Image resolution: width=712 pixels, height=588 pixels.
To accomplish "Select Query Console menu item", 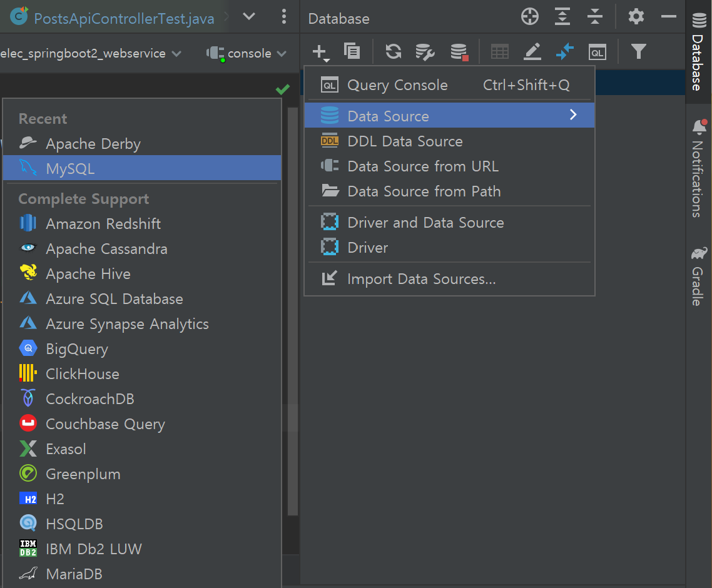I will coord(449,85).
